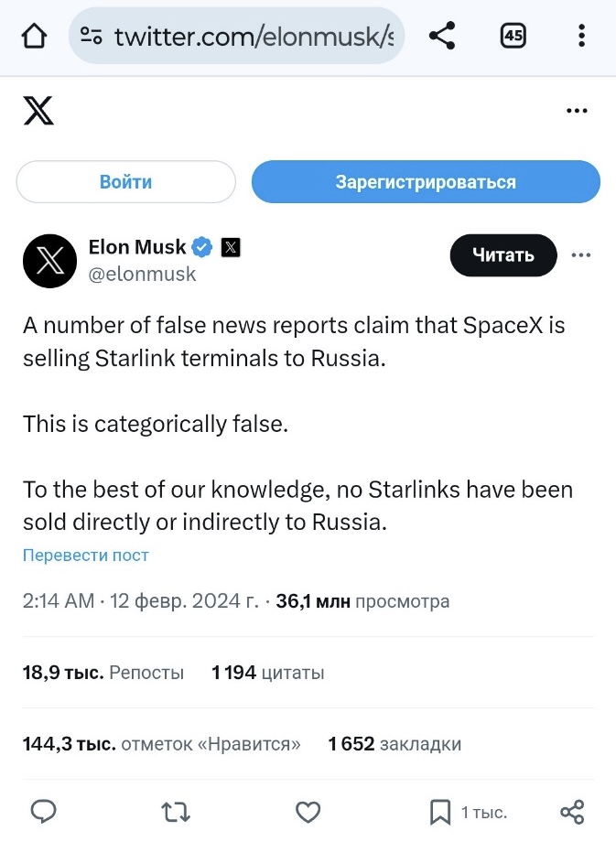The height and width of the screenshot is (842, 616).
Task: Like the tweet with heart icon
Action: pyautogui.click(x=308, y=812)
